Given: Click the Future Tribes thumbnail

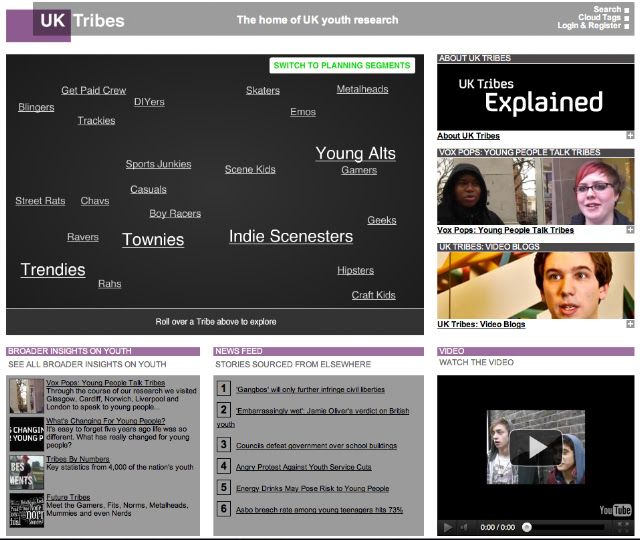Looking at the screenshot, I should (27, 510).
